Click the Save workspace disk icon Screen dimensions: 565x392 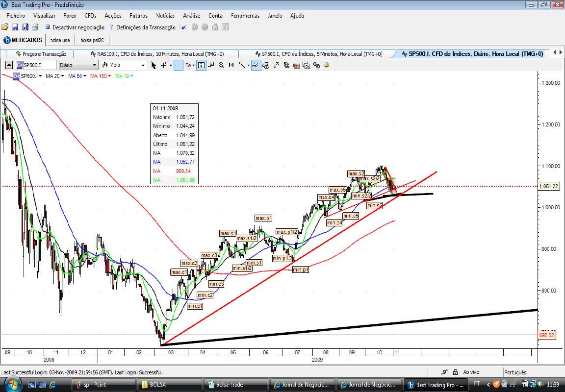tap(15, 27)
